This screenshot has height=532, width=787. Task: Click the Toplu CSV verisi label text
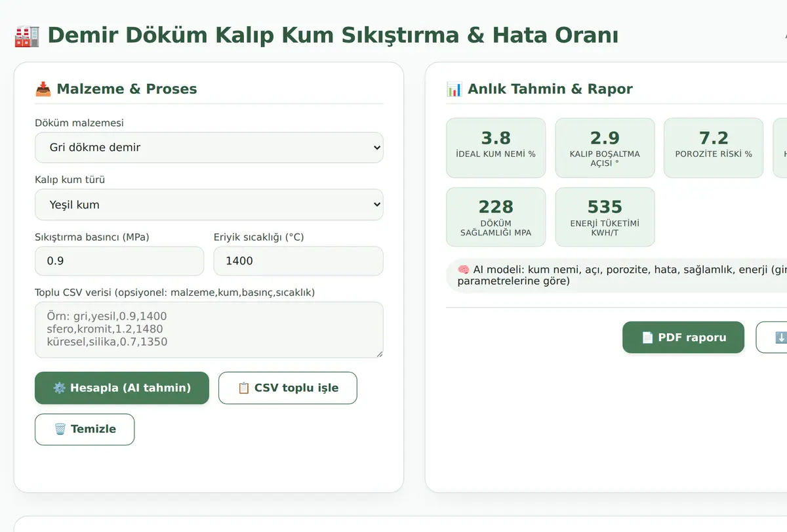[175, 293]
